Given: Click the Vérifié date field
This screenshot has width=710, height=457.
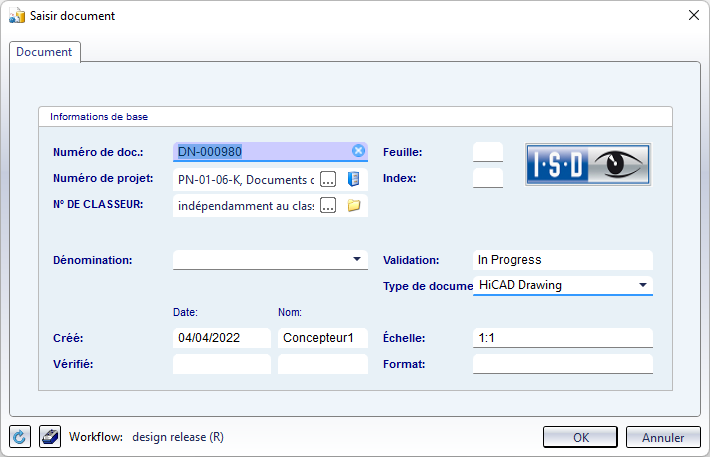Looking at the screenshot, I should (x=222, y=364).
